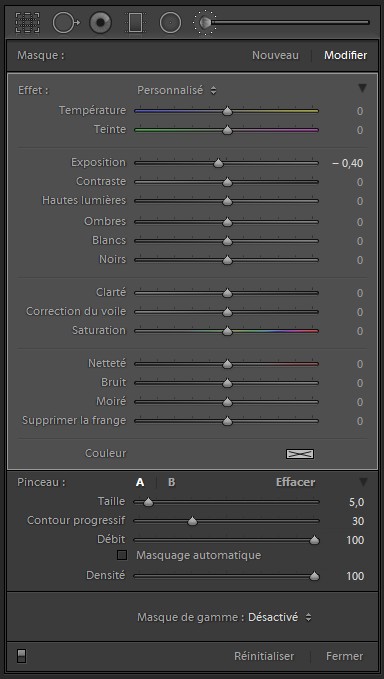The width and height of the screenshot is (384, 679).
Task: Click the Contour progressif slider handle
Action: (193, 522)
